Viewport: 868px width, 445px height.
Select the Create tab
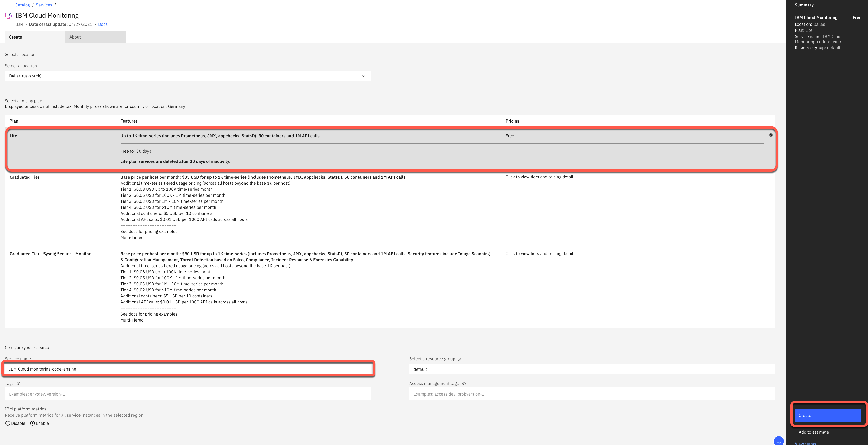(35, 37)
